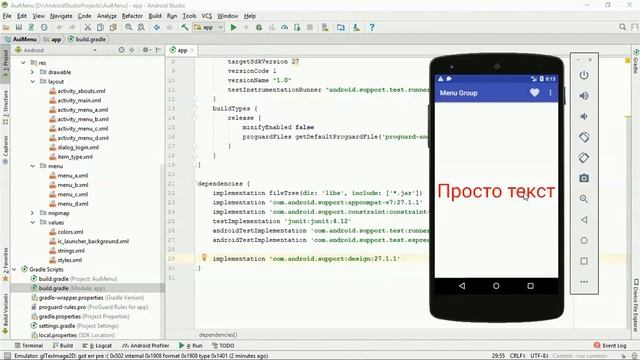Click the emulator volume down icon
Screen dimensions: 640x360
[584, 116]
